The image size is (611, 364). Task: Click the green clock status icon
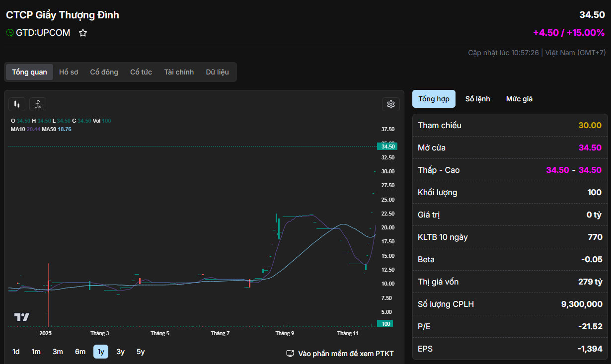[10, 33]
